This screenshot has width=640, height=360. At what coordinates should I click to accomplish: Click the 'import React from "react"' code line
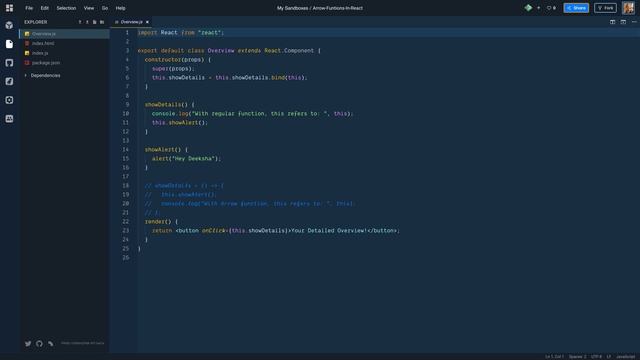coord(181,33)
